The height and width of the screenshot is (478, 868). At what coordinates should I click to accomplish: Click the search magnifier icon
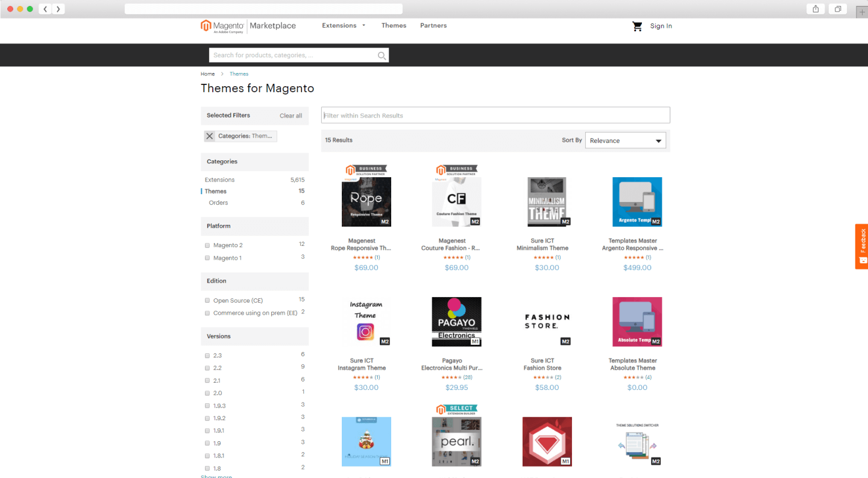382,55
